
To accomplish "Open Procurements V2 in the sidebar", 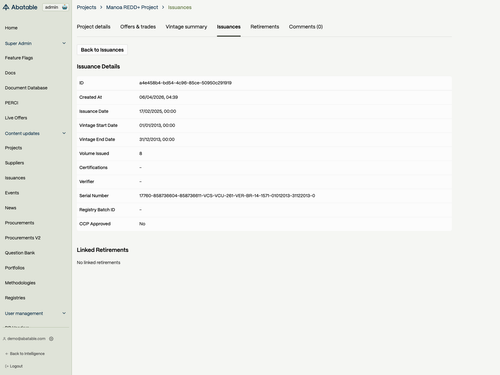I will coord(23,238).
